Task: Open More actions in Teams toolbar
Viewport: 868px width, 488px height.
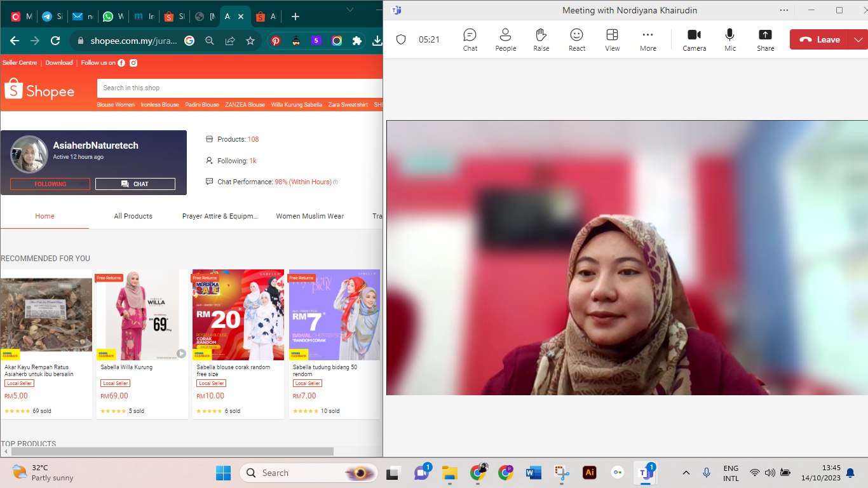Action: (x=648, y=39)
